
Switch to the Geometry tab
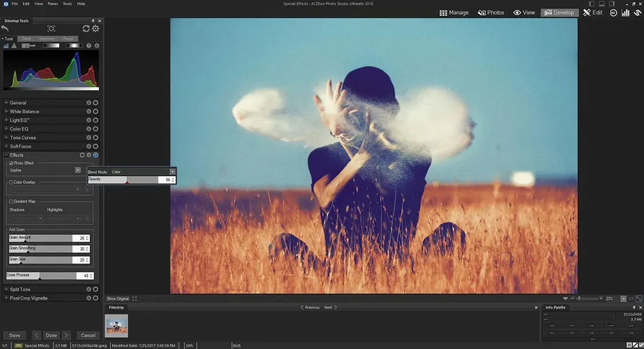point(47,38)
